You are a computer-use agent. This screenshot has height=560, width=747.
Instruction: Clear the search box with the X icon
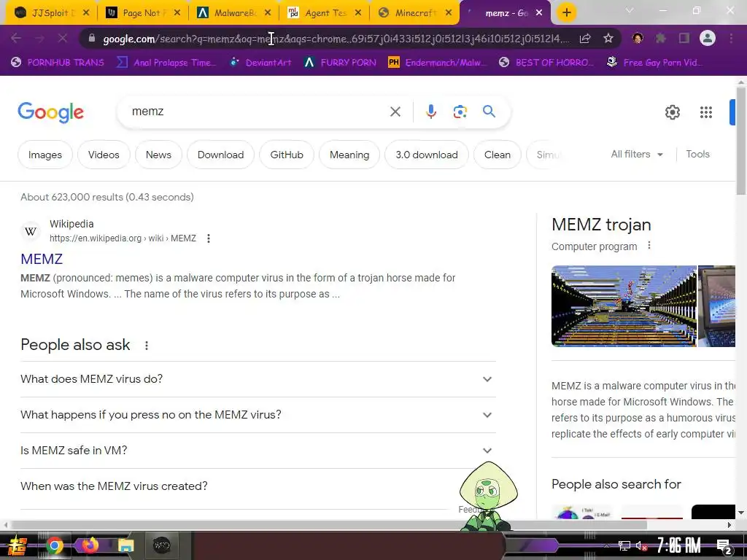tap(395, 112)
